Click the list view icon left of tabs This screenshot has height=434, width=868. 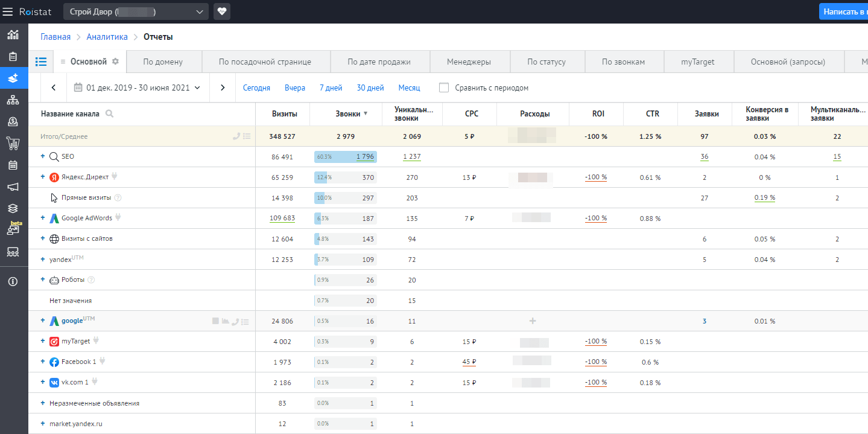coord(41,62)
